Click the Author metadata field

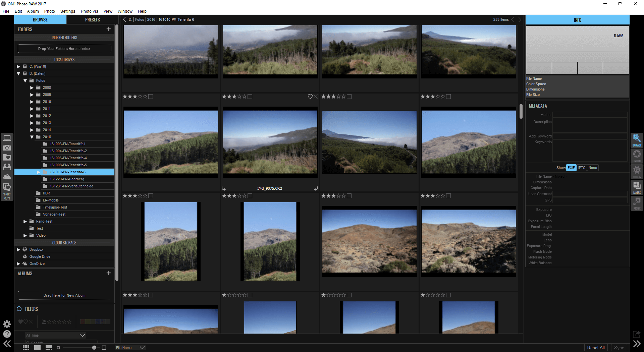(590, 115)
